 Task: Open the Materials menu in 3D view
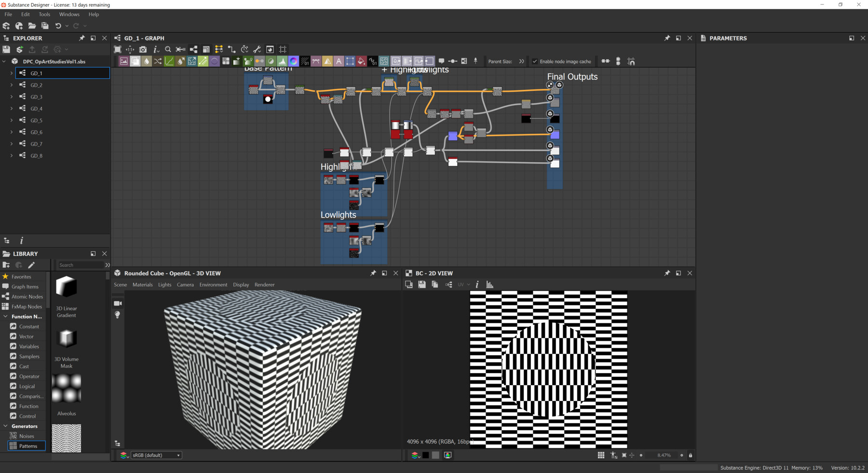pos(142,285)
